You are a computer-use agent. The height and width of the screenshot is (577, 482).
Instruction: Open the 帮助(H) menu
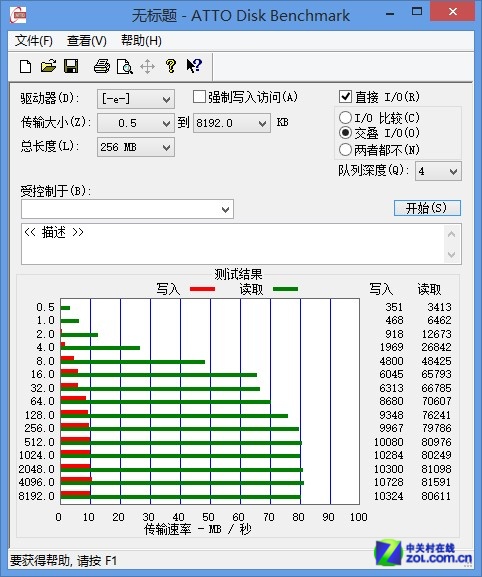click(x=141, y=41)
